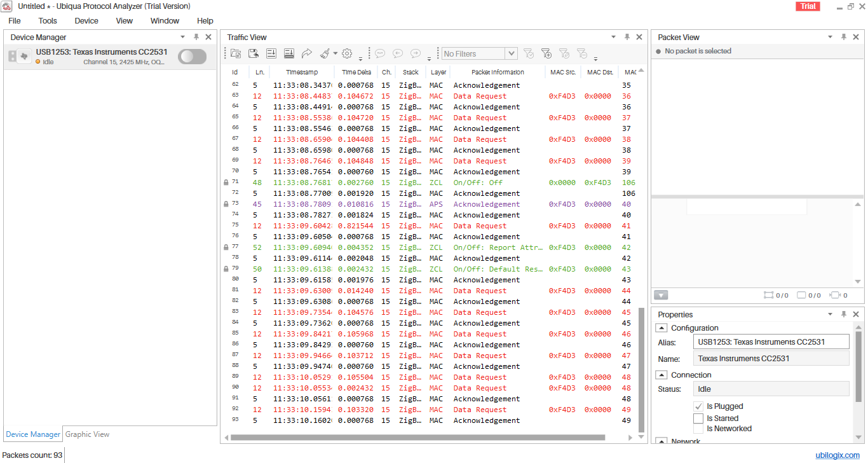Viewport: 868px width, 463px height.
Task: Collapse the Configuration section in Properties
Action: pos(661,328)
